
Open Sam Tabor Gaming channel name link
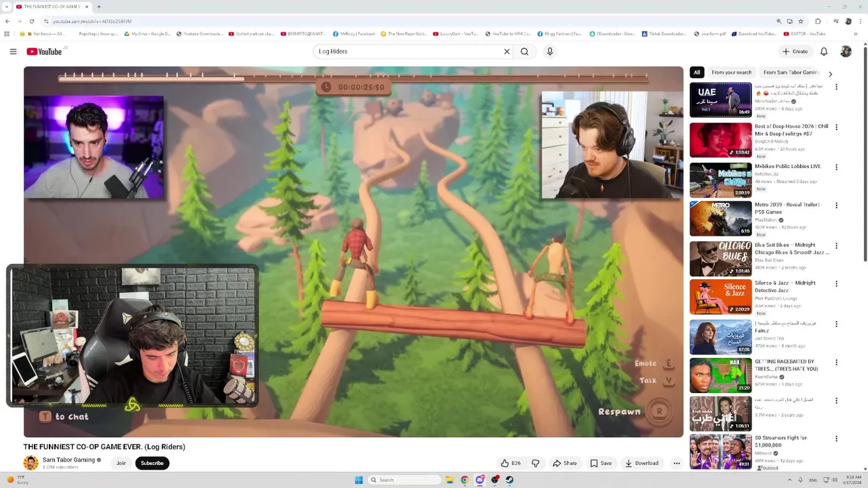click(68, 460)
